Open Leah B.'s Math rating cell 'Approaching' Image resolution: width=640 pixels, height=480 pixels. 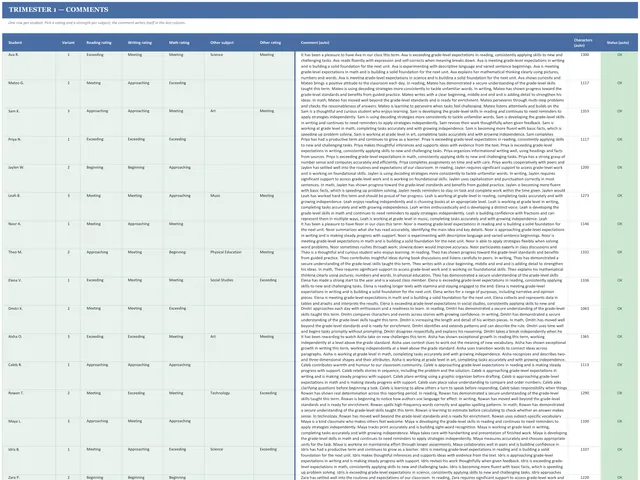tap(184, 207)
